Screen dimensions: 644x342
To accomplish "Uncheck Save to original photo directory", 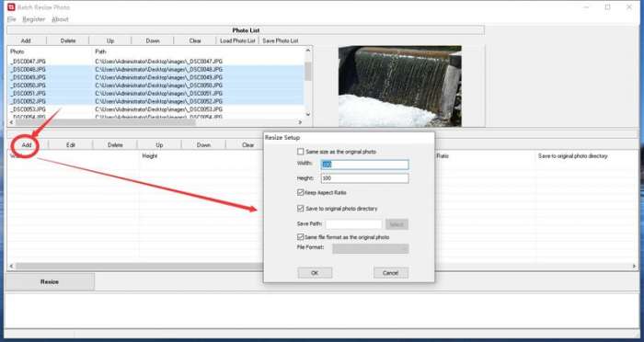I will [x=301, y=208].
